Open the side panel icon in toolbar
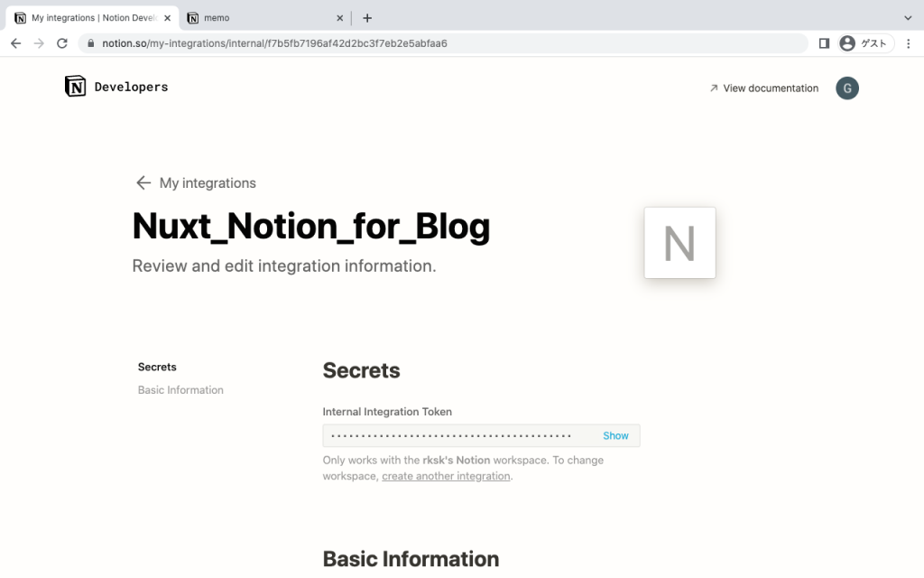 [x=824, y=43]
